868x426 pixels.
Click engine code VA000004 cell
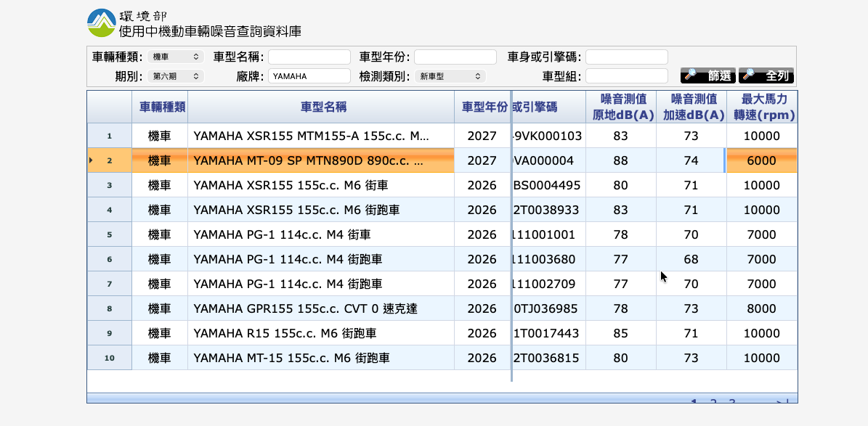pyautogui.click(x=548, y=160)
